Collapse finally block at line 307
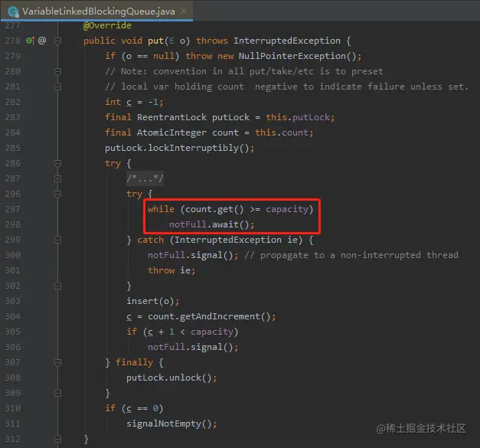Image resolution: width=480 pixels, height=448 pixels. tap(57, 362)
